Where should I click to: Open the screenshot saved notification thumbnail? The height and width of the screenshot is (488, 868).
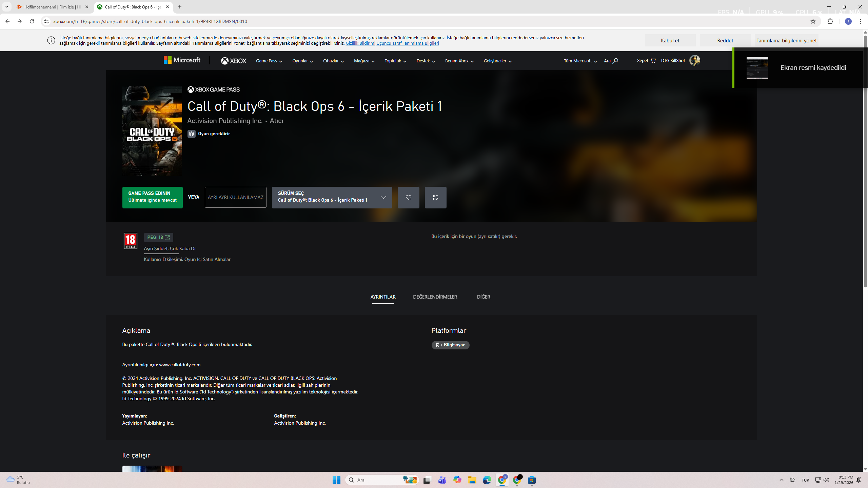pyautogui.click(x=757, y=68)
